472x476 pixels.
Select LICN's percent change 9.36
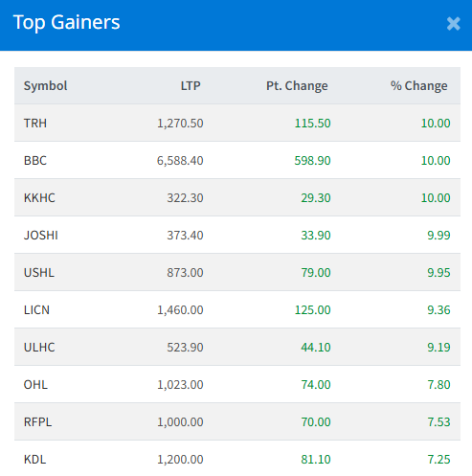click(438, 310)
